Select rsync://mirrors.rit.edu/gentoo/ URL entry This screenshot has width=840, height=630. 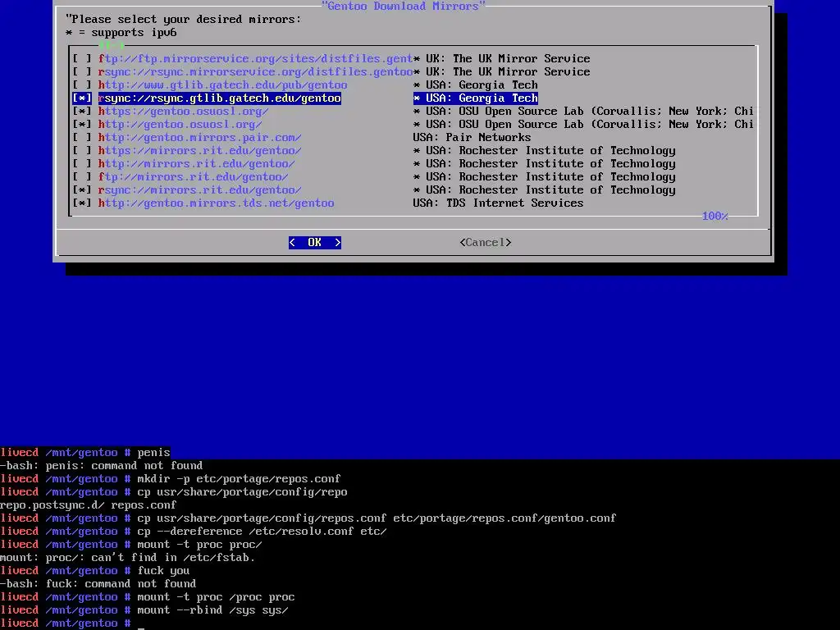pyautogui.click(x=200, y=189)
